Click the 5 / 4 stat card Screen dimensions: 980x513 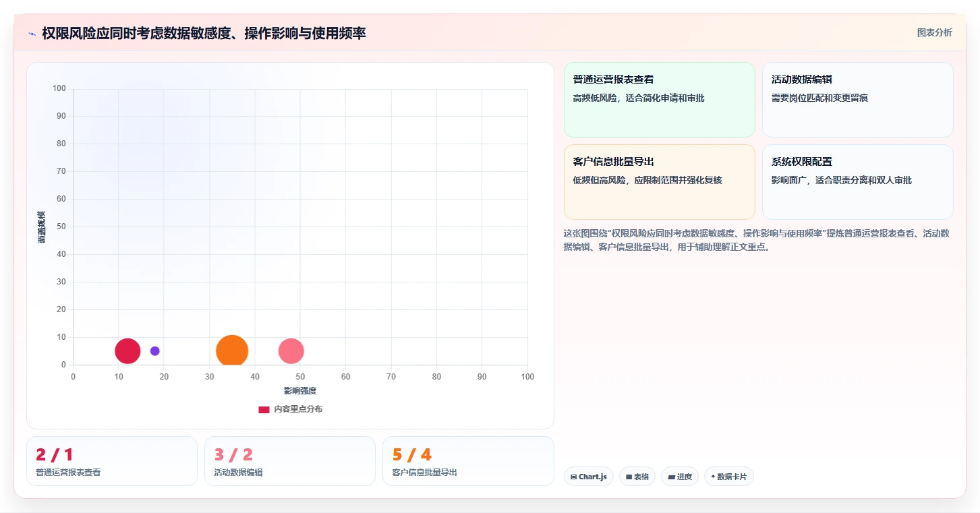468,461
